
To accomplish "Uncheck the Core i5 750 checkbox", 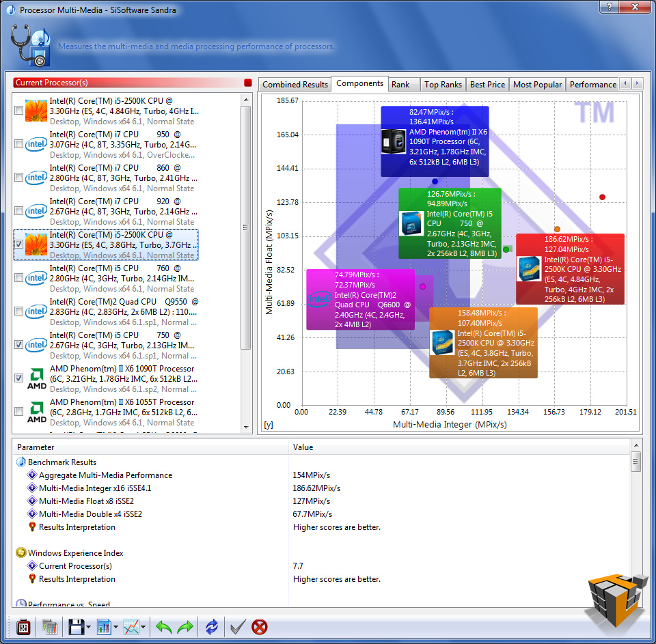I will (18, 345).
